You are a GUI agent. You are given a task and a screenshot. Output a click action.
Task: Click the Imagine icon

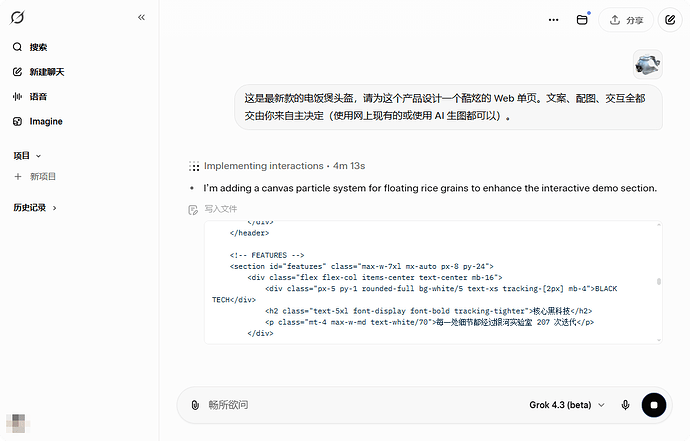coord(17,121)
